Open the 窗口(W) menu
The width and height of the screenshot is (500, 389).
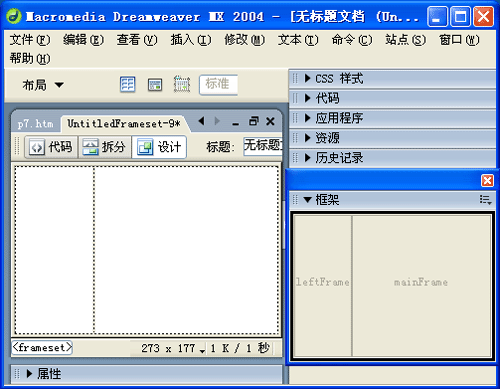tap(459, 40)
